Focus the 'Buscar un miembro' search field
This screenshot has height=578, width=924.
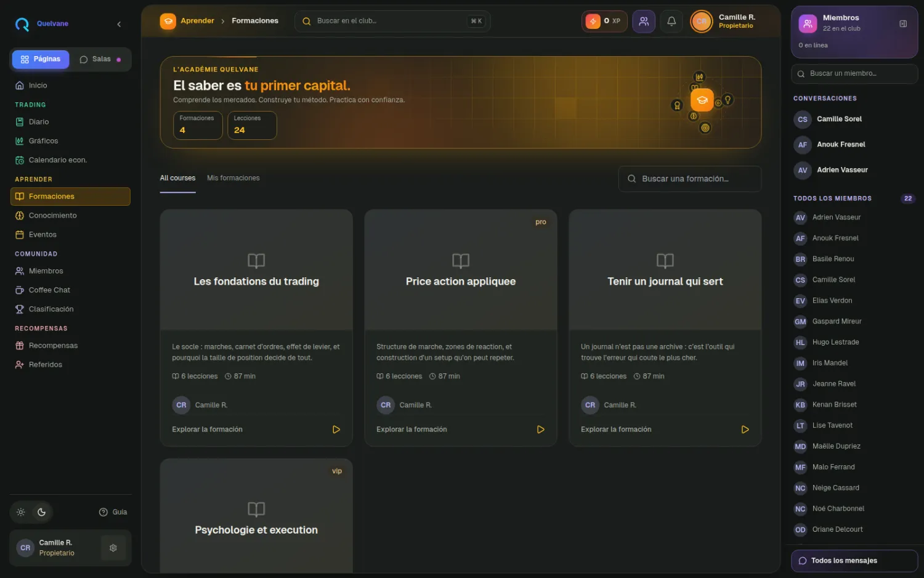pyautogui.click(x=854, y=74)
